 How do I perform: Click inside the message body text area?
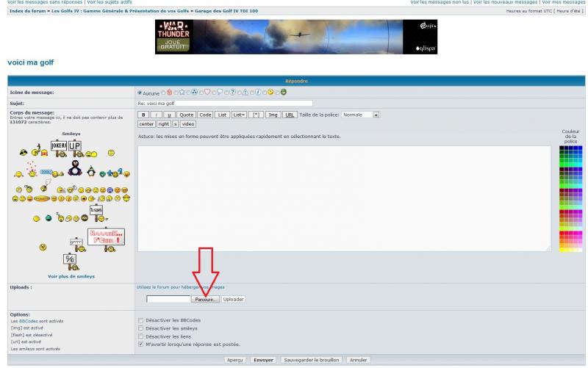pos(344,198)
